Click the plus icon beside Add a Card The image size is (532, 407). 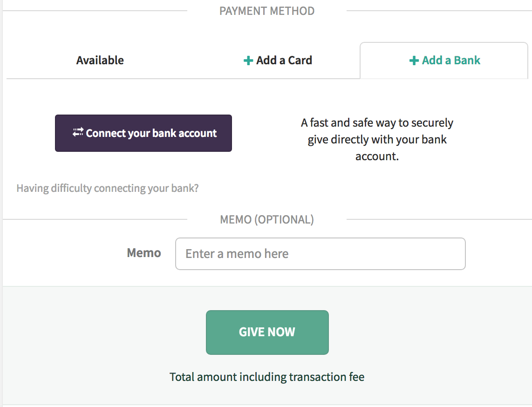248,61
